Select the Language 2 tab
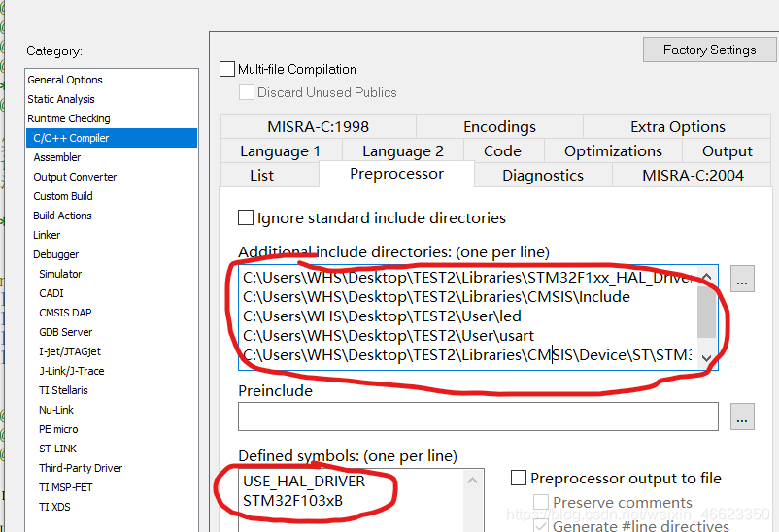The height and width of the screenshot is (532, 779). click(x=403, y=151)
